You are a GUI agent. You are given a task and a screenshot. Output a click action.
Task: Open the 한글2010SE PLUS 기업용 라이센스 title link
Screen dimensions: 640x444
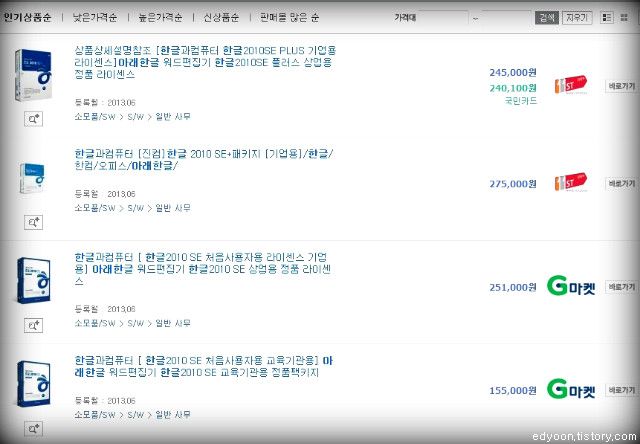205,62
